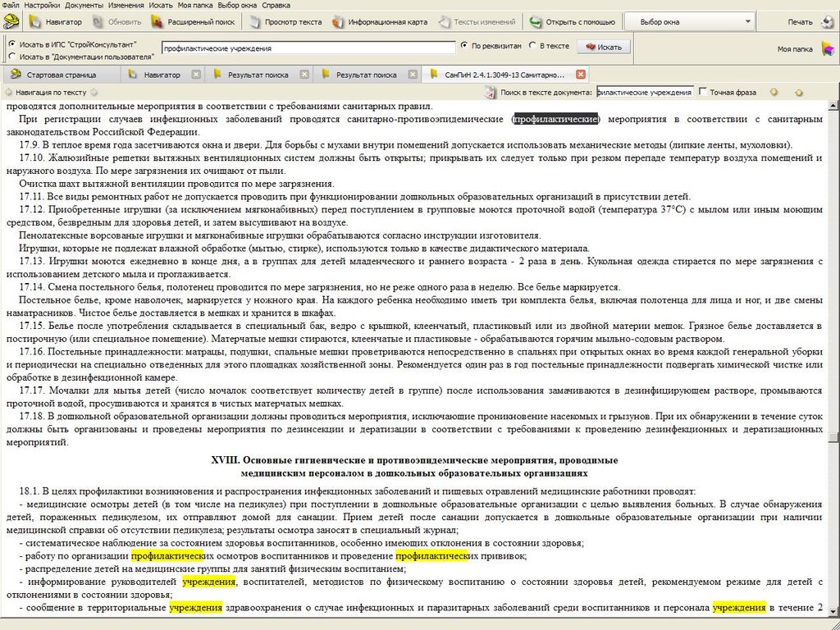The width and height of the screenshot is (840, 630).
Task: Click the vertical scrollbar thumb
Action: (833, 438)
